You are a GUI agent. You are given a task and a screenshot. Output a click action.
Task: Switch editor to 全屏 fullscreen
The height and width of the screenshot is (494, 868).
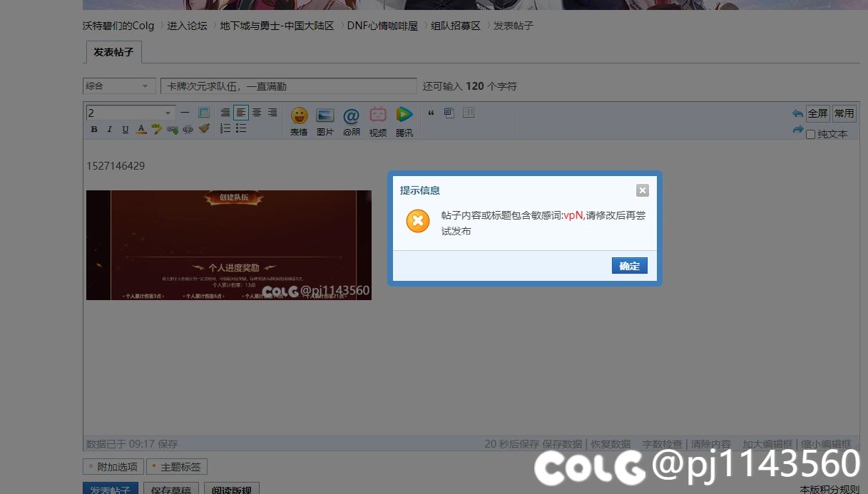(817, 113)
